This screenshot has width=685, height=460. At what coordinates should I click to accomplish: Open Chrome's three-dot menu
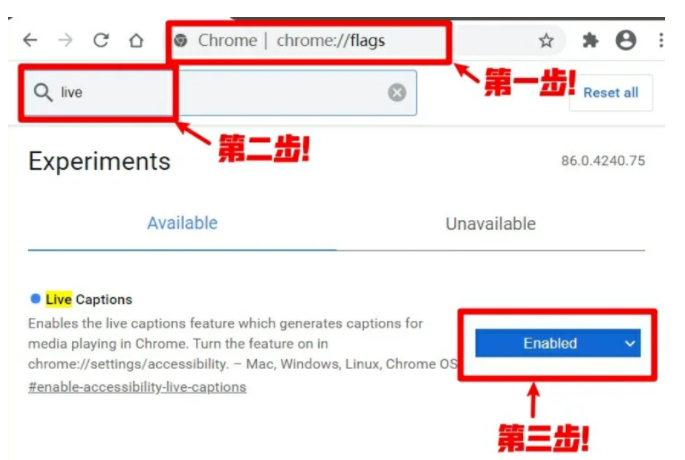coord(661,40)
